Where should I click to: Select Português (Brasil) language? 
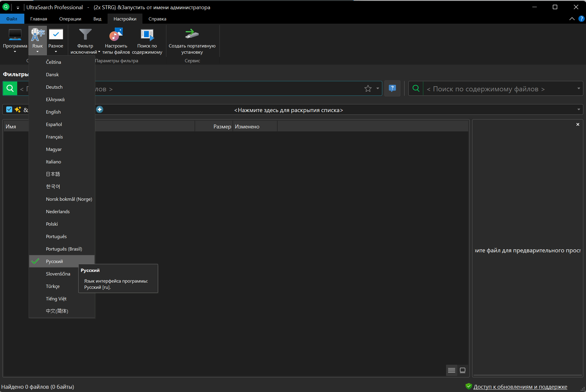coord(62,249)
